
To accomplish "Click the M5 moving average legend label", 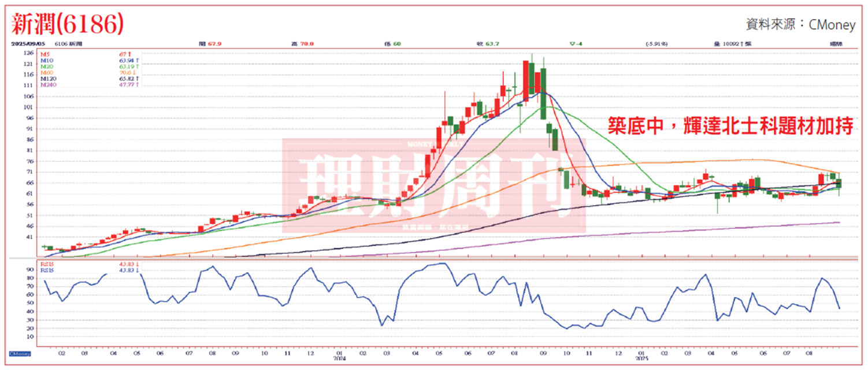I will coord(45,54).
